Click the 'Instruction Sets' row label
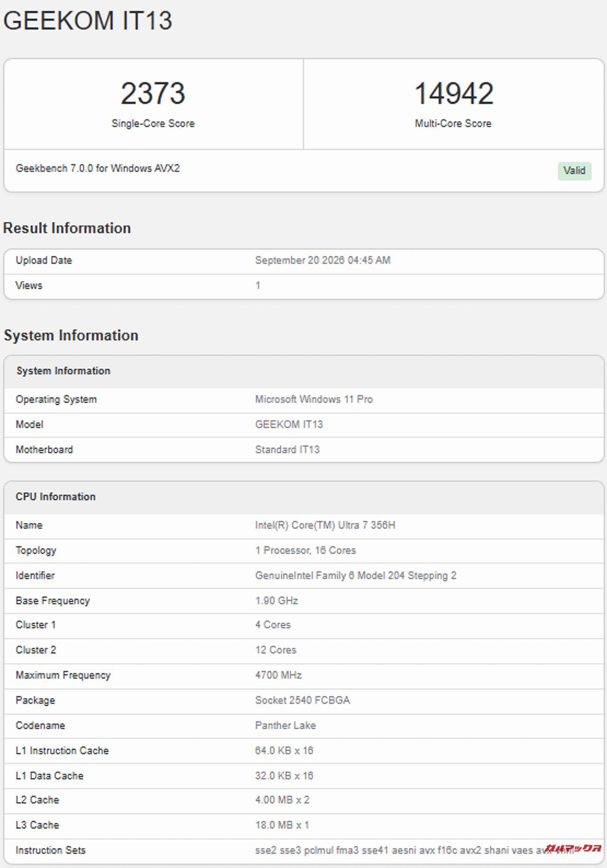This screenshot has height=868, width=607. click(x=51, y=850)
